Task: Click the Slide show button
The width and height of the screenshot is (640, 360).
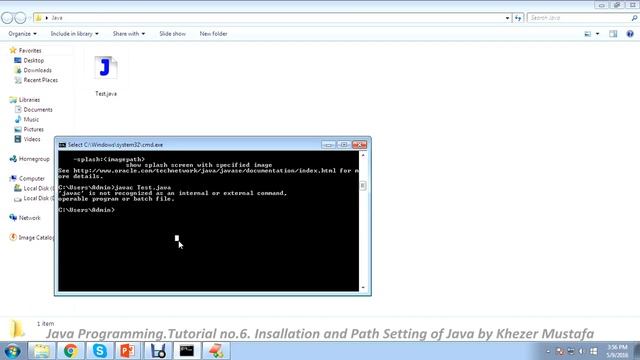Action: click(x=172, y=34)
